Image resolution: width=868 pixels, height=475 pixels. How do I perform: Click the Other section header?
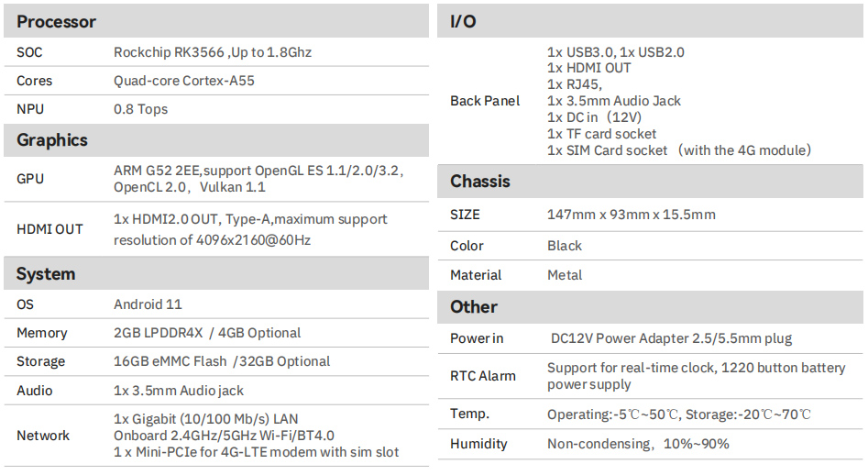tap(650, 306)
